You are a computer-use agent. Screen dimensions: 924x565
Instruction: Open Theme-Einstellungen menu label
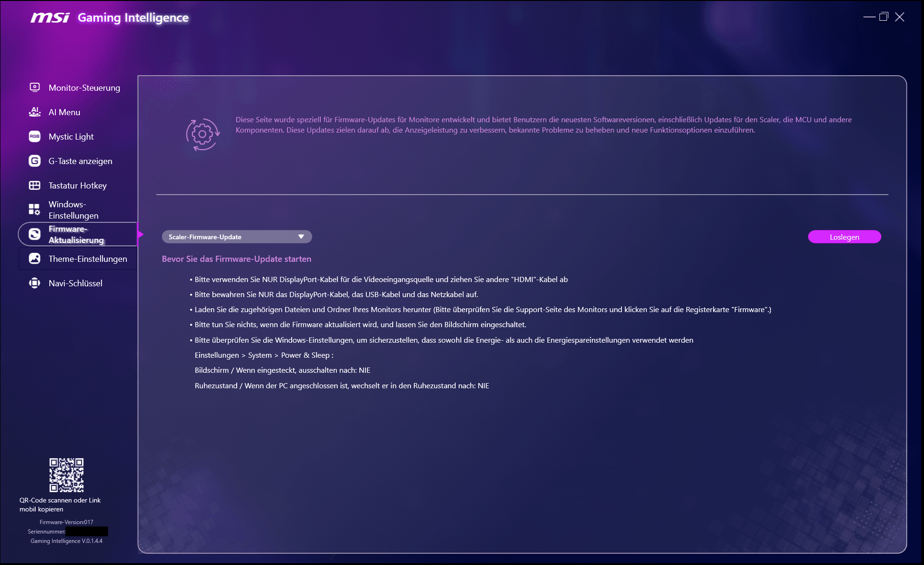tap(88, 259)
